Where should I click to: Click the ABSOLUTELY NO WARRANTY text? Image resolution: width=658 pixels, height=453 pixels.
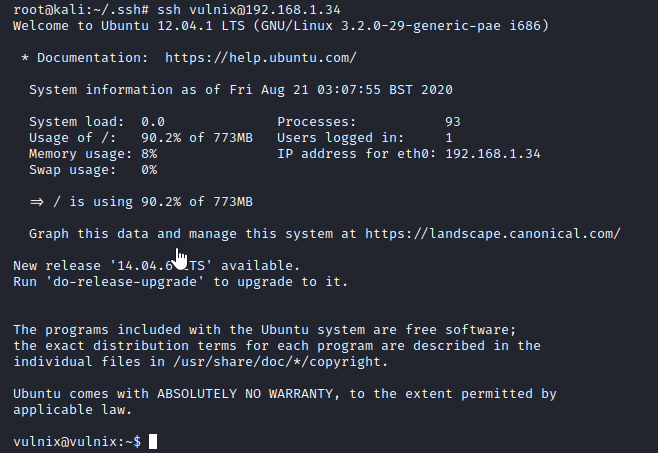[x=245, y=393]
